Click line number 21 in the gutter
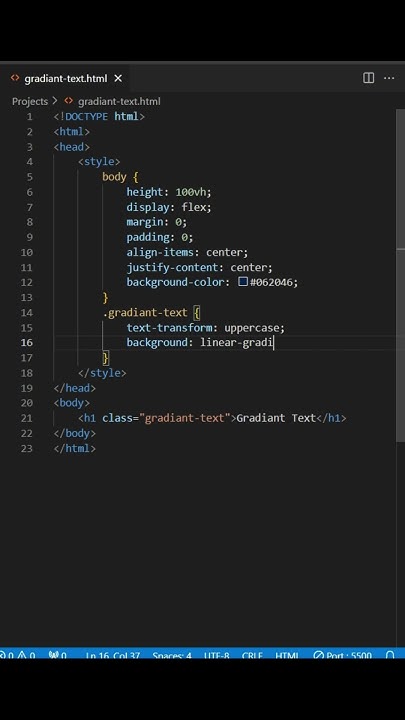This screenshot has width=405, height=720. 27,418
